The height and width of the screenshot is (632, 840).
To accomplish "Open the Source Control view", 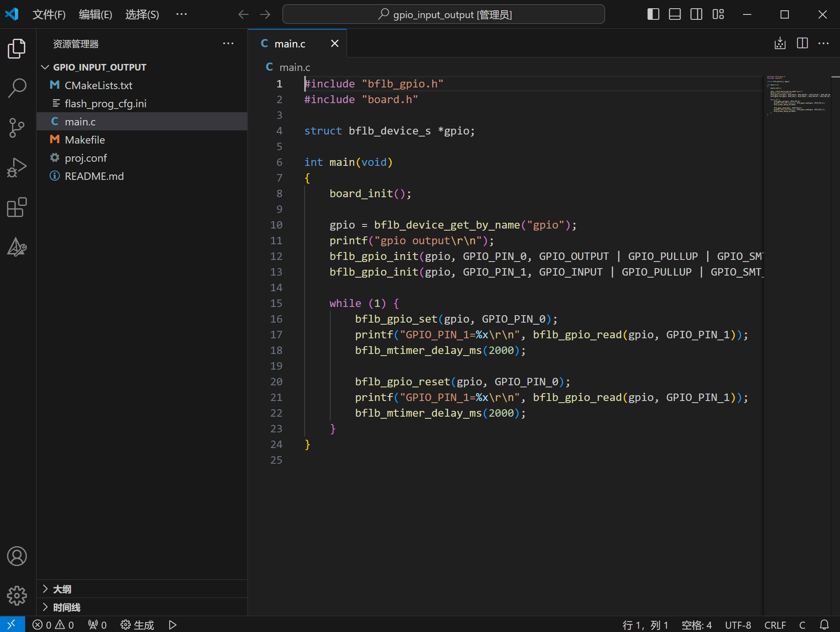I will click(x=17, y=128).
